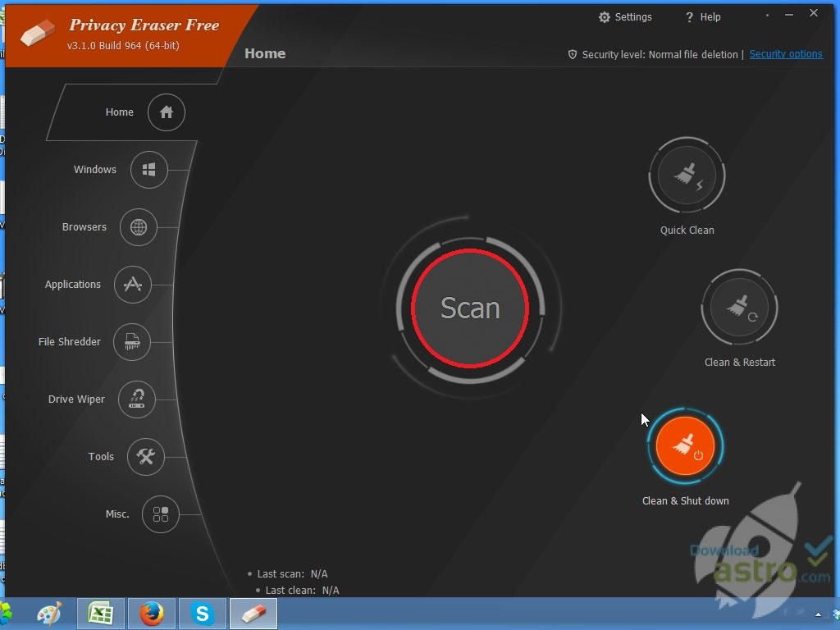Open the Misc. grid icon
Image resolution: width=840 pixels, height=630 pixels.
[x=161, y=514]
